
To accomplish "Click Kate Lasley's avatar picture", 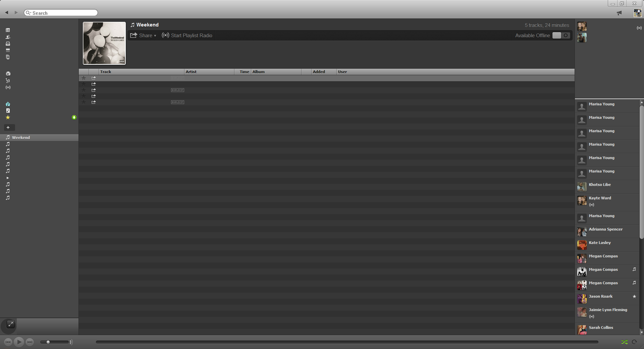I will click(582, 245).
